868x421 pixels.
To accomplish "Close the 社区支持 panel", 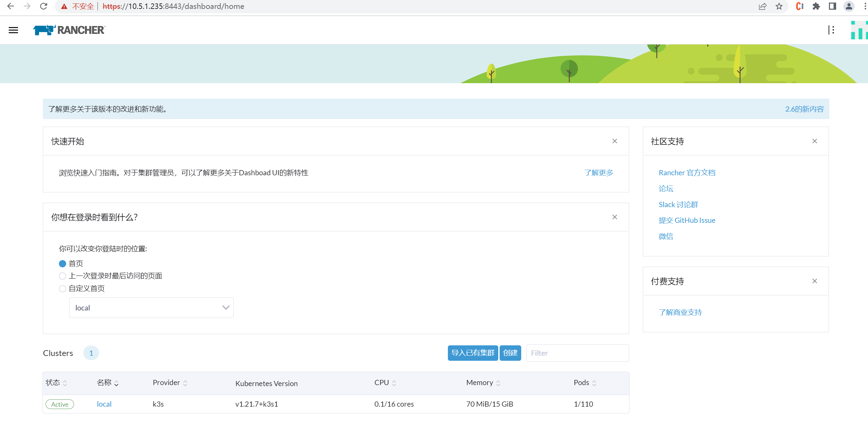I will tap(815, 141).
